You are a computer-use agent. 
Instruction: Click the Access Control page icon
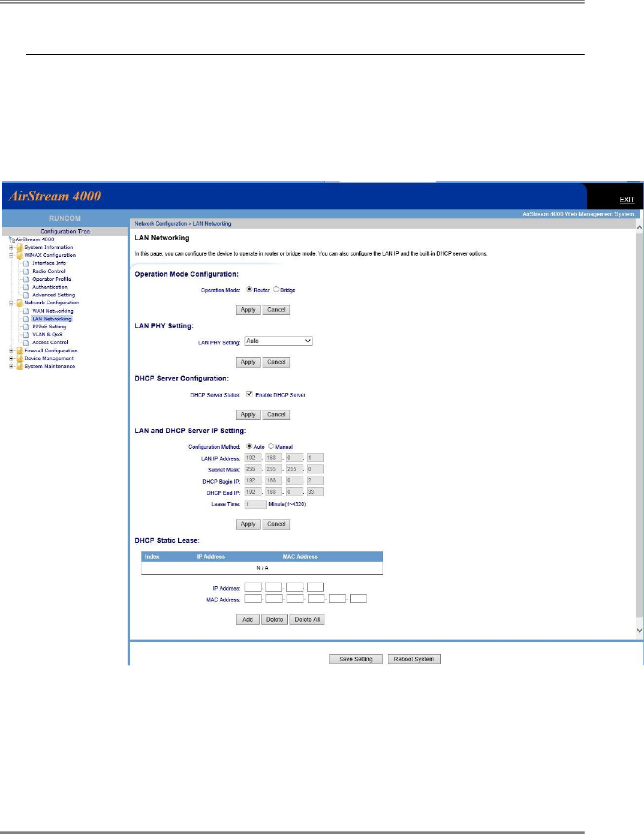[26, 342]
